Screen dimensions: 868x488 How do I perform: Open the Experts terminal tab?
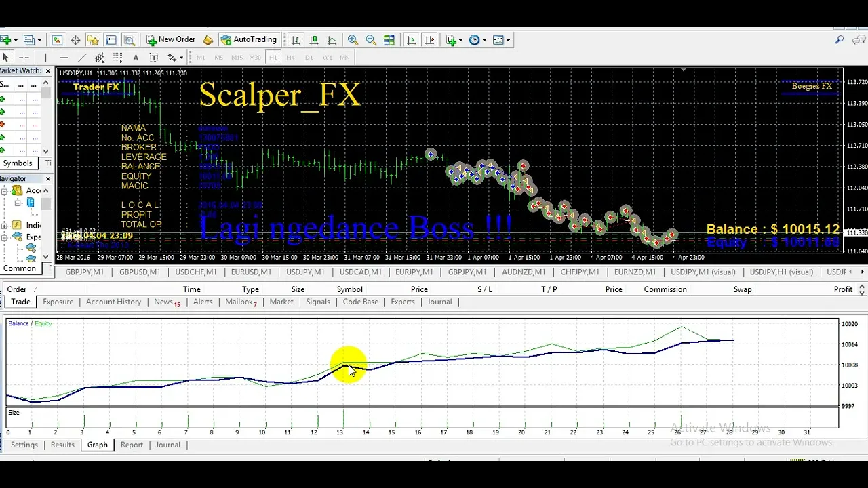(403, 302)
